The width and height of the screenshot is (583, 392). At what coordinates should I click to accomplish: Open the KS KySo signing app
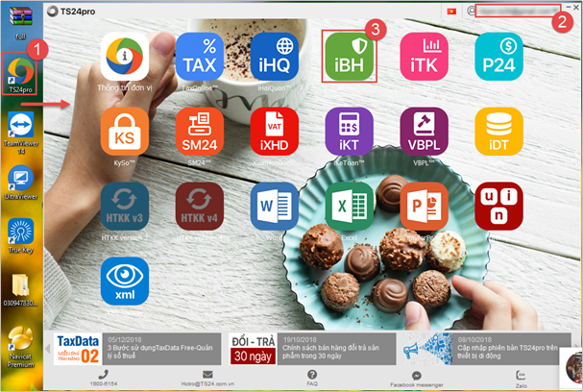[125, 132]
